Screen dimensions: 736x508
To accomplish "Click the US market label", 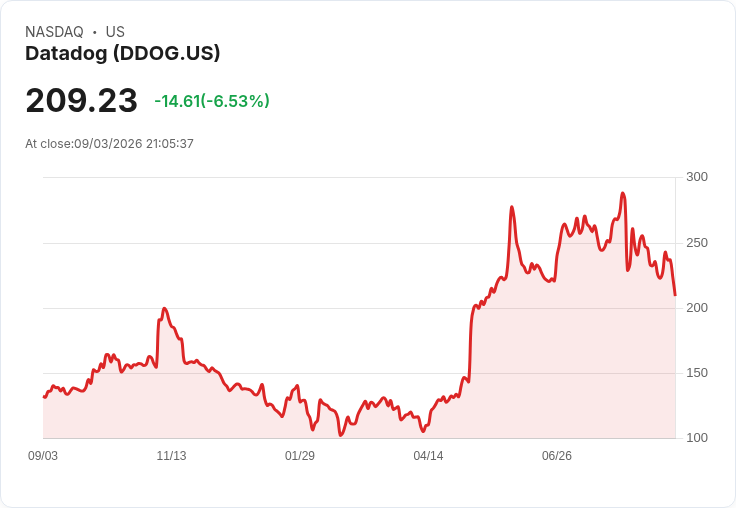I will tap(115, 31).
